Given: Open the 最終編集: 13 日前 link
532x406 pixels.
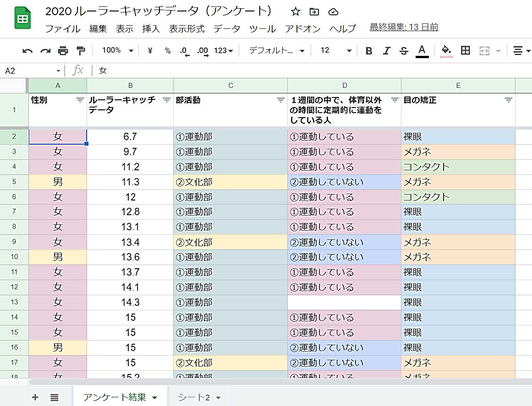Looking at the screenshot, I should point(404,27).
